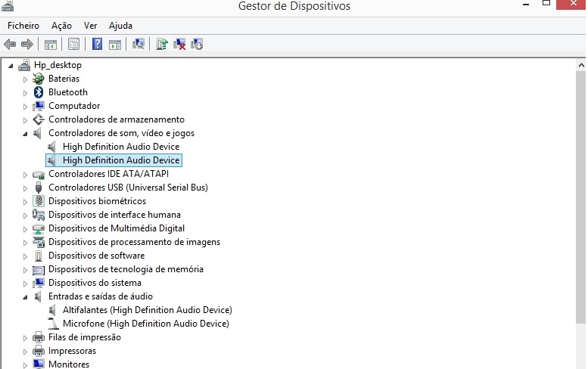Click the Bluetooth logo icon
The height and width of the screenshot is (369, 588).
pos(39,92)
